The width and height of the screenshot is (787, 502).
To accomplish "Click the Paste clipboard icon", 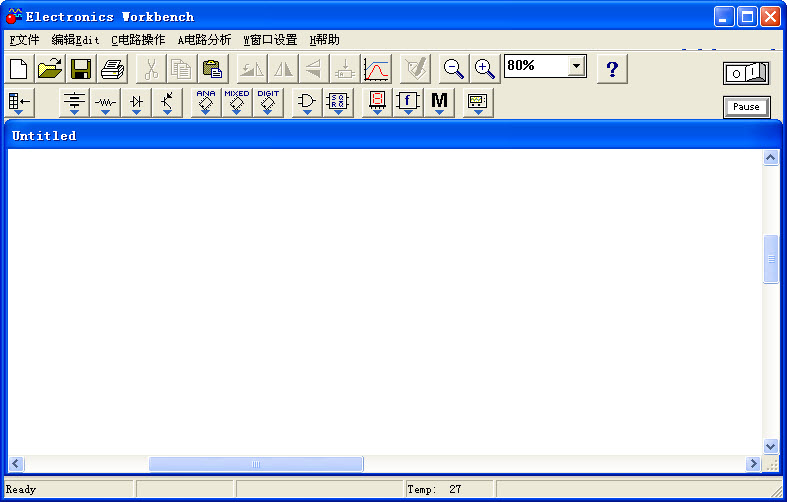I will pyautogui.click(x=213, y=69).
